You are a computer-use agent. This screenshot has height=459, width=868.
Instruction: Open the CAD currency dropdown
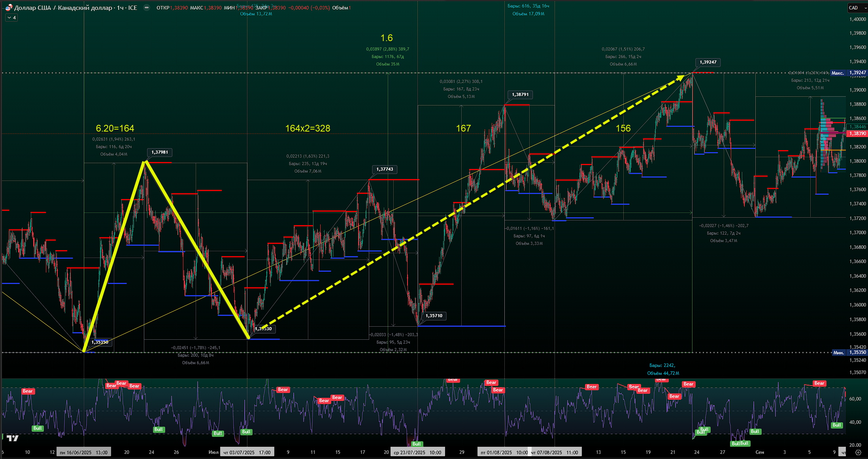pyautogui.click(x=856, y=8)
